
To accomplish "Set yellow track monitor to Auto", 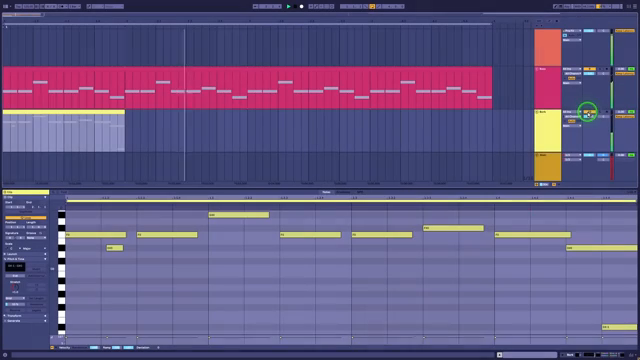I will point(571,121).
